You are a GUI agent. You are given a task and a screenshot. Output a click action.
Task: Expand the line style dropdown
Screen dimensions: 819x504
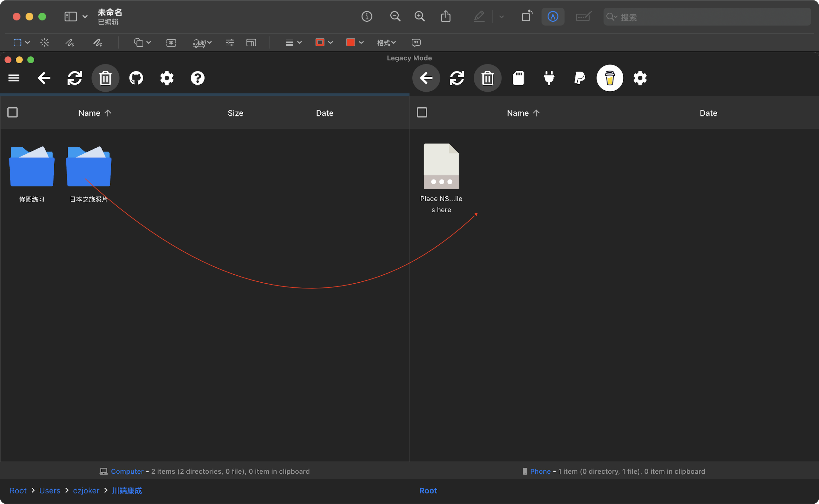point(293,43)
